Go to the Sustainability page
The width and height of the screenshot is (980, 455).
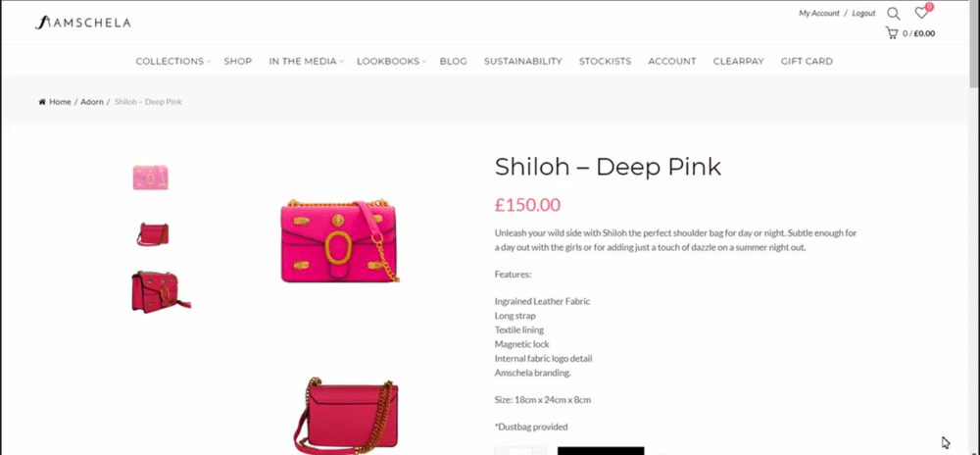coord(523,61)
